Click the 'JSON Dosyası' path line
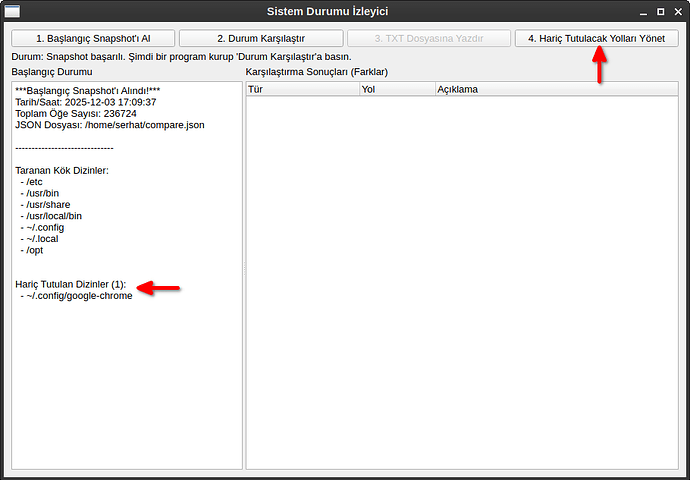The width and height of the screenshot is (690, 480). [110, 125]
